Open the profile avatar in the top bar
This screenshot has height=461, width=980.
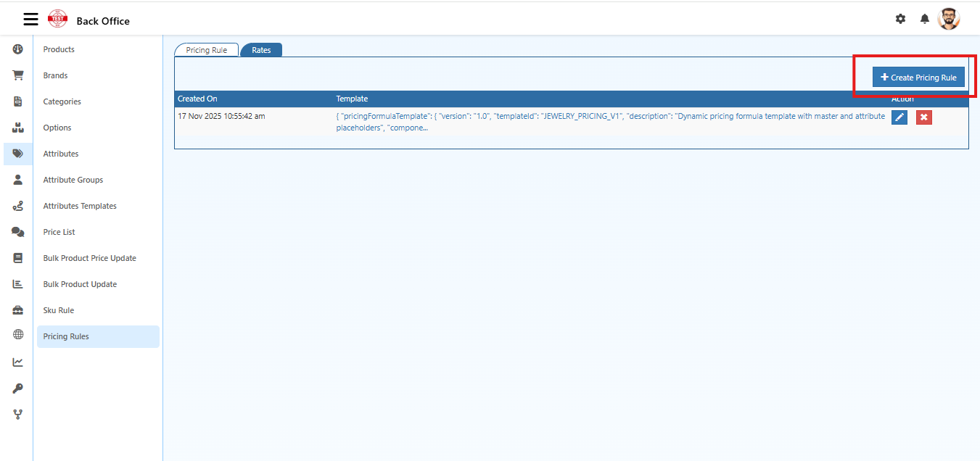tap(950, 18)
